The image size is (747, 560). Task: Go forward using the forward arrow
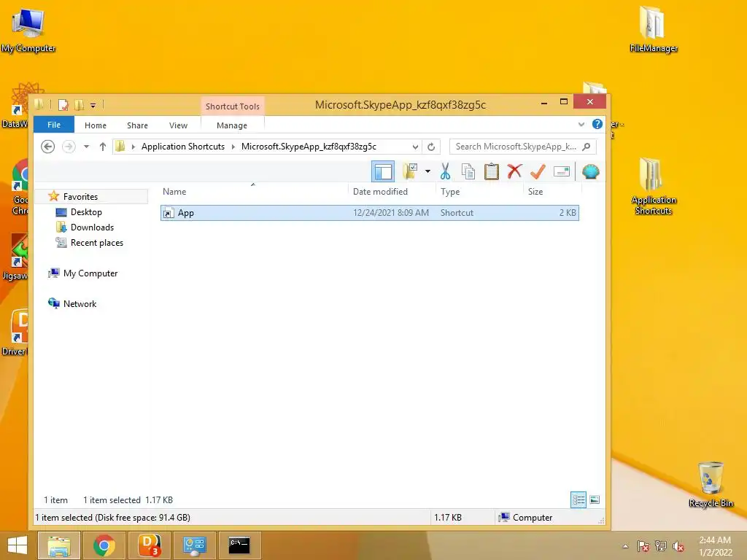click(x=69, y=147)
